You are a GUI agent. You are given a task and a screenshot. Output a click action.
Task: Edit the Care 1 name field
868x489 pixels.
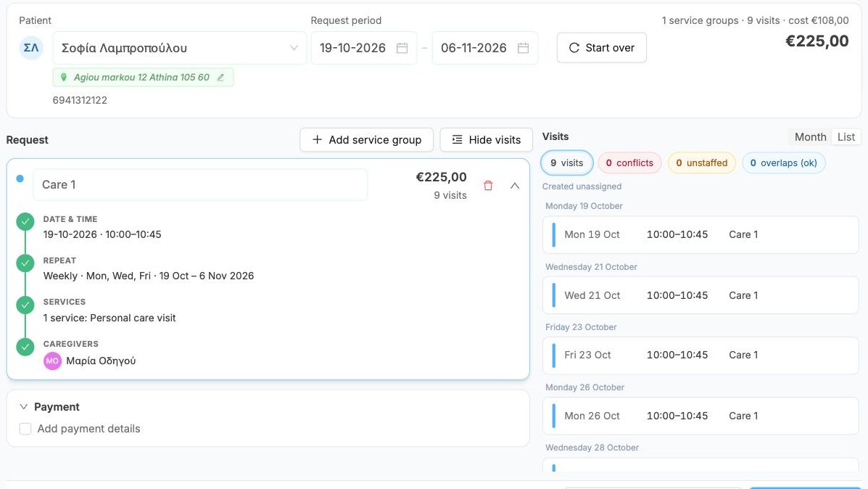click(x=200, y=184)
